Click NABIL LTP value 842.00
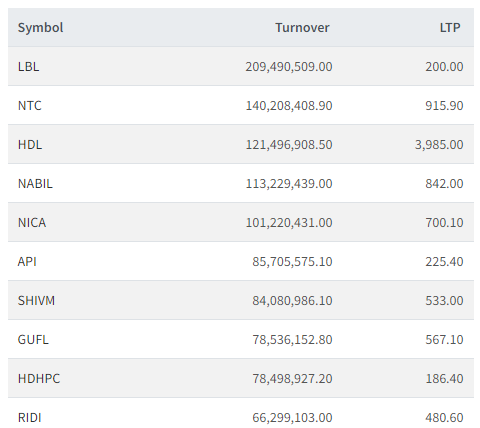The width and height of the screenshot is (480, 428). pos(444,184)
